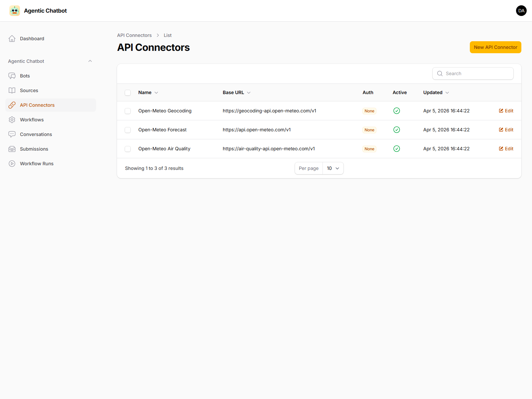Image resolution: width=532 pixels, height=399 pixels.
Task: Click inside the Search field
Action: [473, 73]
